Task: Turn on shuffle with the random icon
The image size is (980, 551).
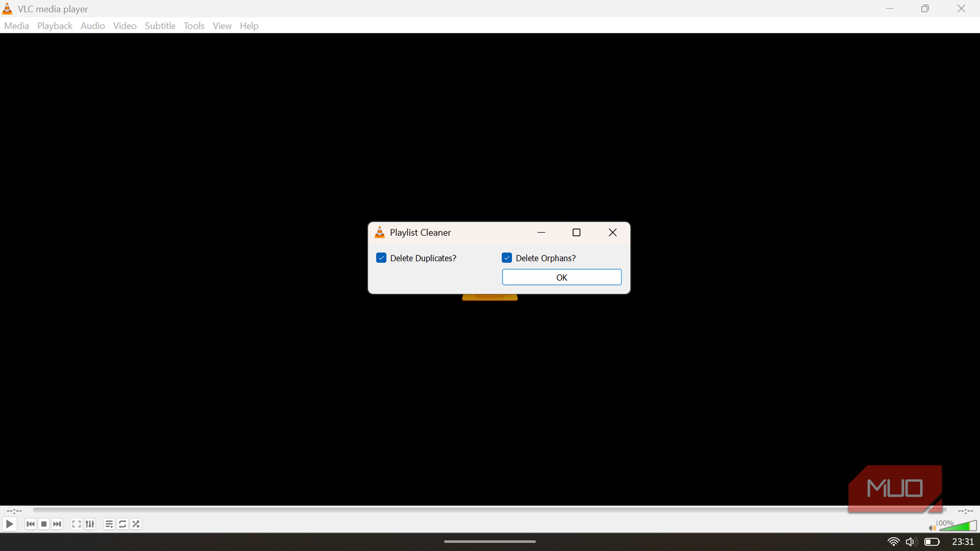Action: pos(135,524)
